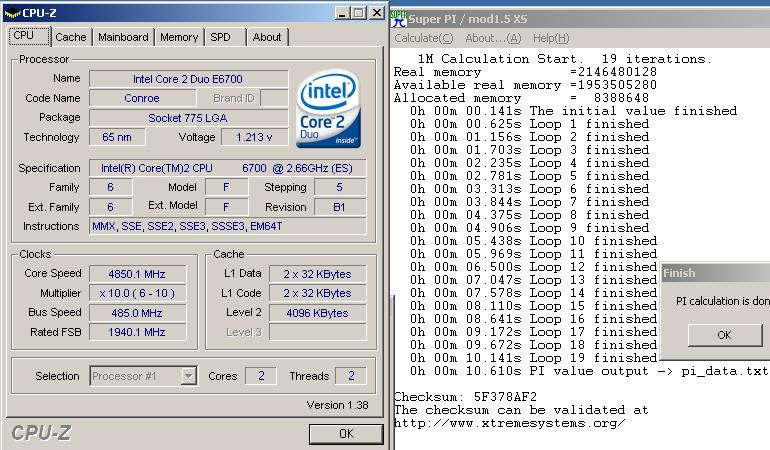Click the Voltage value 1.213 v

tap(254, 137)
